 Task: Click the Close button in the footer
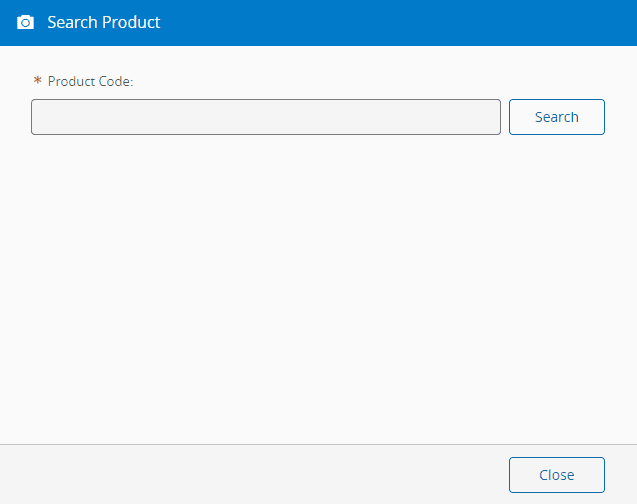click(556, 475)
